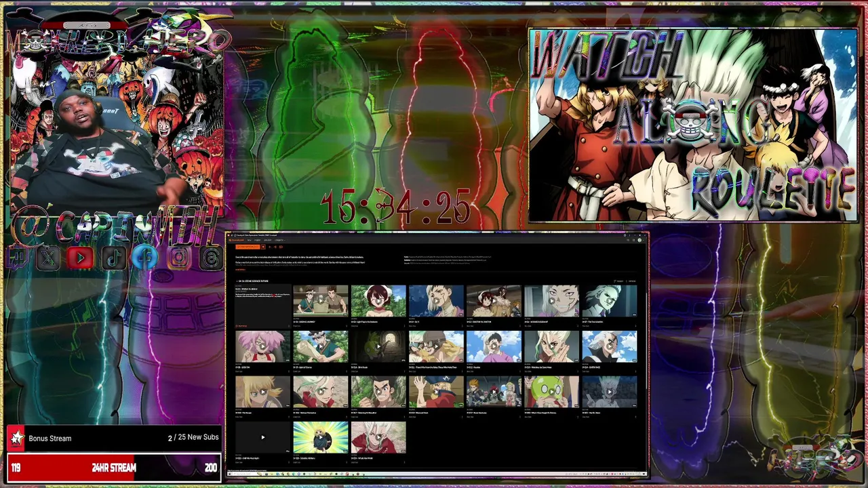Open episode thumbnail of boy holding wooden club
868x488 pixels.
320,346
